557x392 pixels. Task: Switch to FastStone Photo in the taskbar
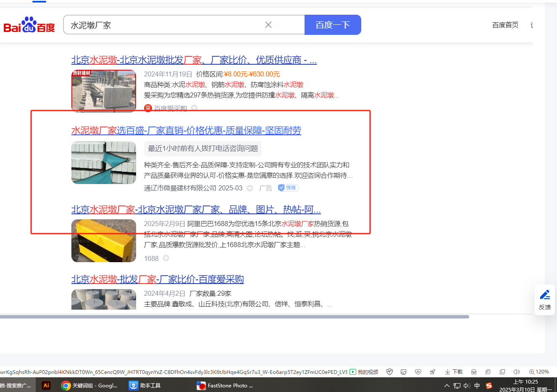(225, 385)
